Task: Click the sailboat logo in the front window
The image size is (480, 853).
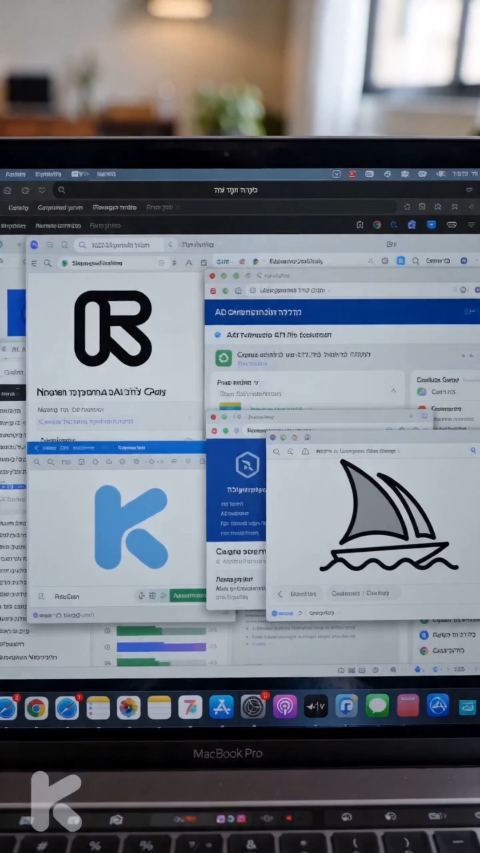Action: [x=388, y=515]
